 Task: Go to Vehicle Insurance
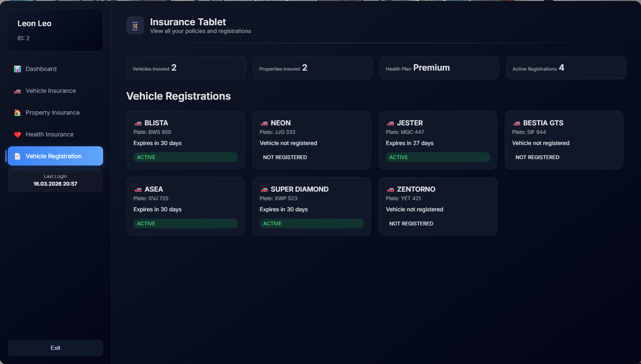55,91
